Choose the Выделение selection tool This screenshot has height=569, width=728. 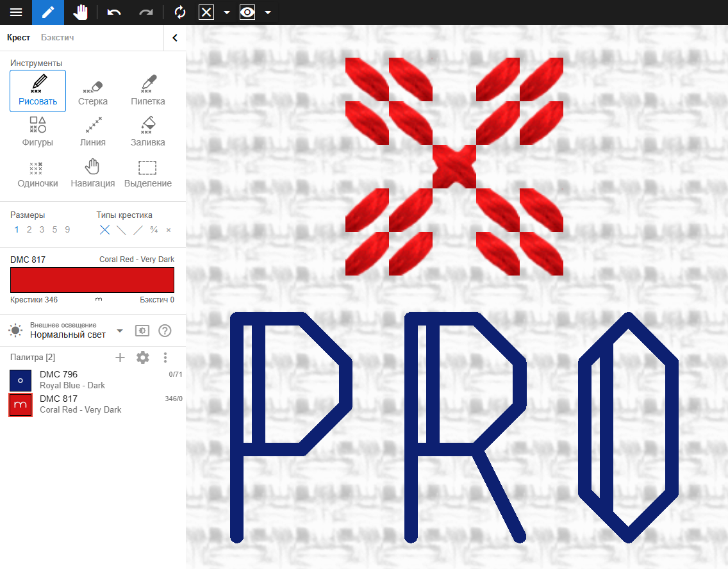(x=148, y=174)
